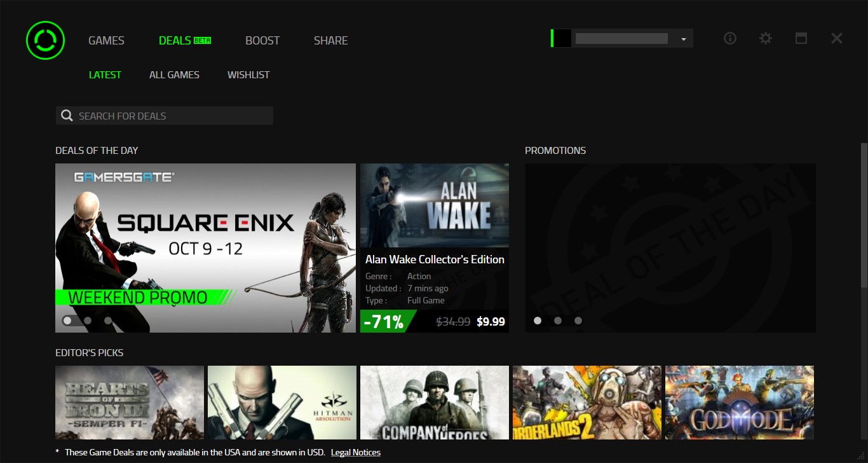The width and height of the screenshot is (868, 463).
Task: Click the PROMOTIONS heading
Action: 555,151
